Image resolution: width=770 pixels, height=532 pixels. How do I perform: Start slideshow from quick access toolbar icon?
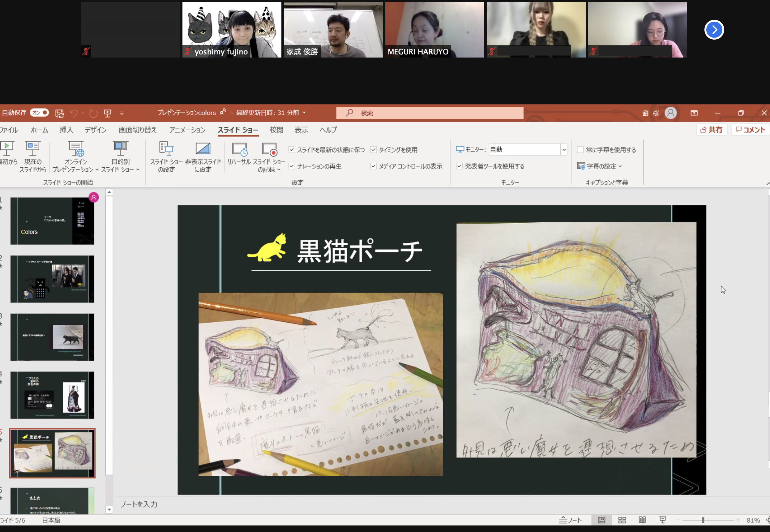(108, 113)
